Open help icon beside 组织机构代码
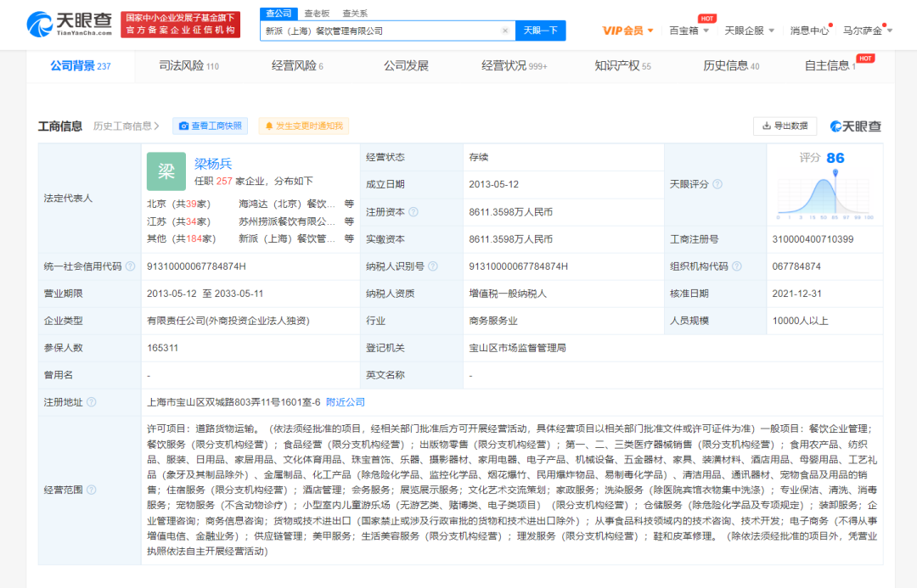 (737, 266)
